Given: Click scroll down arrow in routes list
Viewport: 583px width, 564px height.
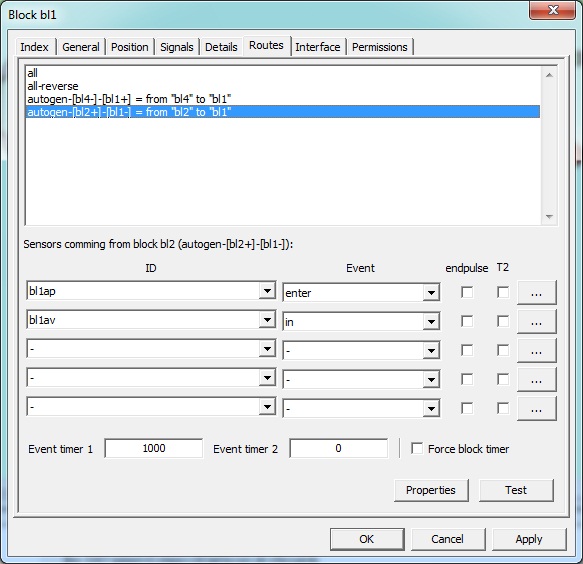Looking at the screenshot, I should (549, 217).
